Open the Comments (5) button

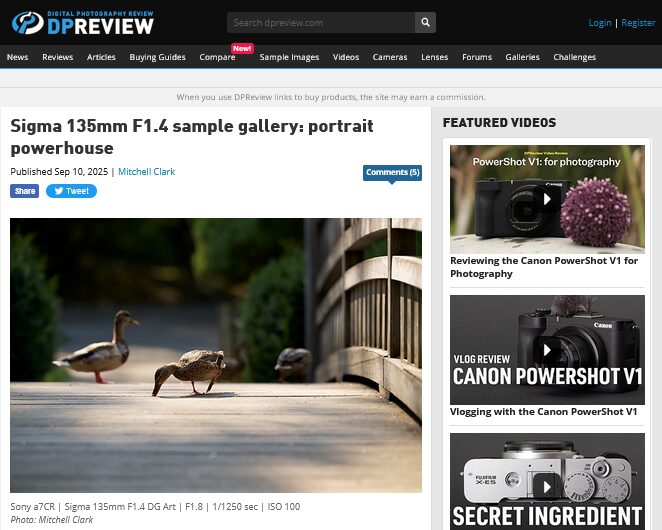click(392, 172)
